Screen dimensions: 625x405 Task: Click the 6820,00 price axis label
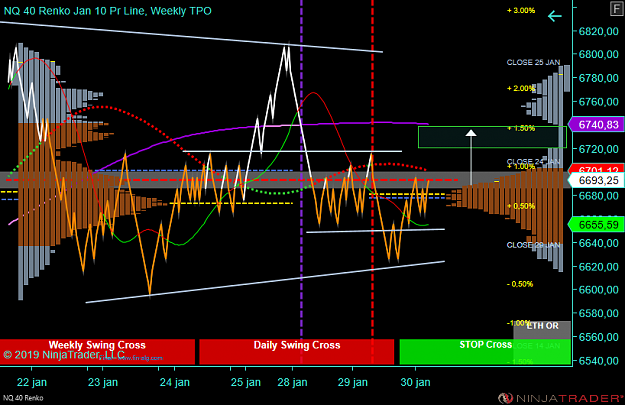click(598, 31)
